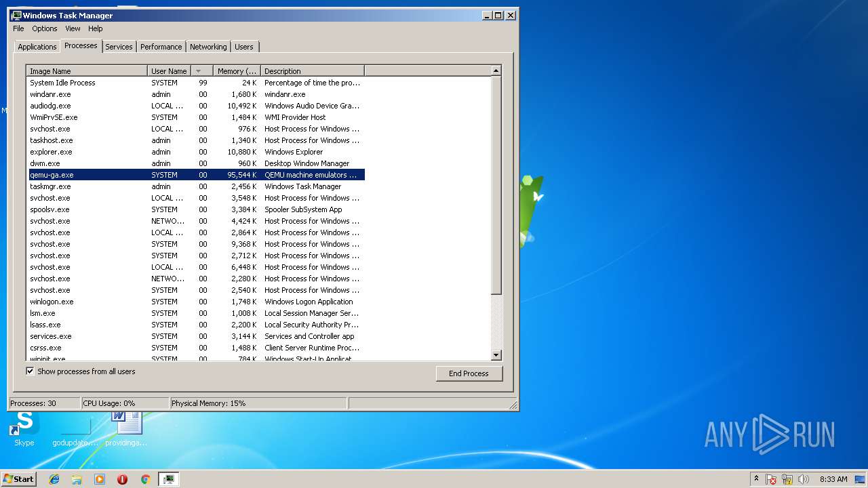Image resolution: width=868 pixels, height=488 pixels.
Task: Switch to the Networking tab
Action: click(x=208, y=47)
